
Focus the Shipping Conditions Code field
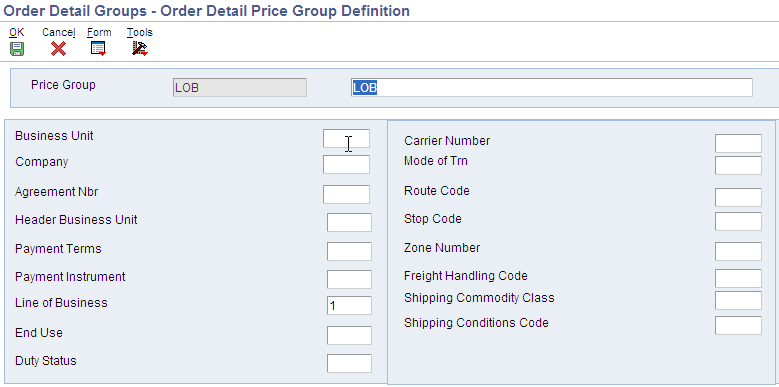tap(738, 325)
